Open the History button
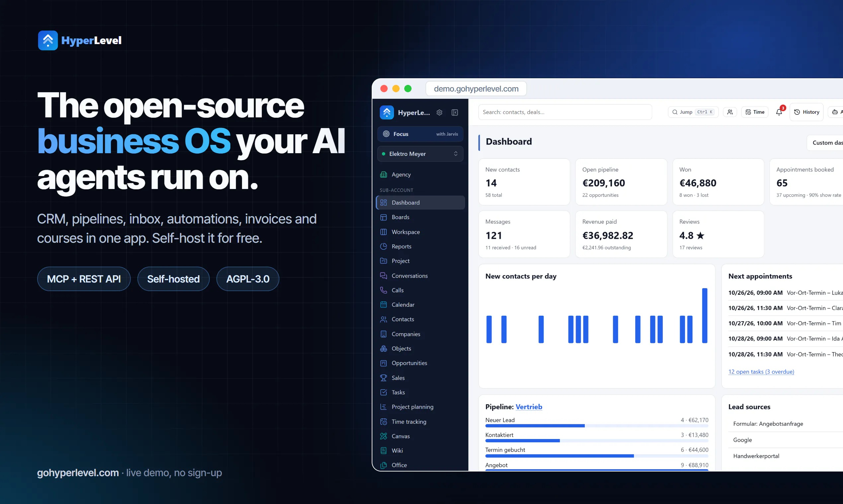 (x=806, y=112)
